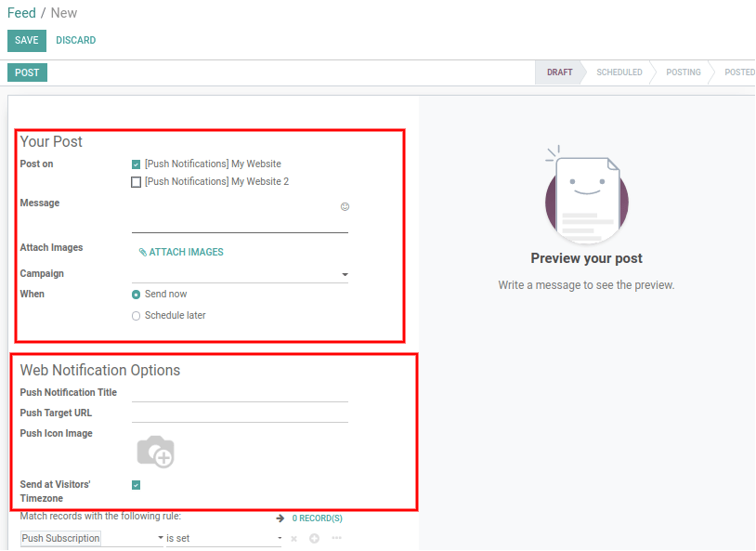Toggle Send at Visitors' Timezone checkbox

point(136,485)
